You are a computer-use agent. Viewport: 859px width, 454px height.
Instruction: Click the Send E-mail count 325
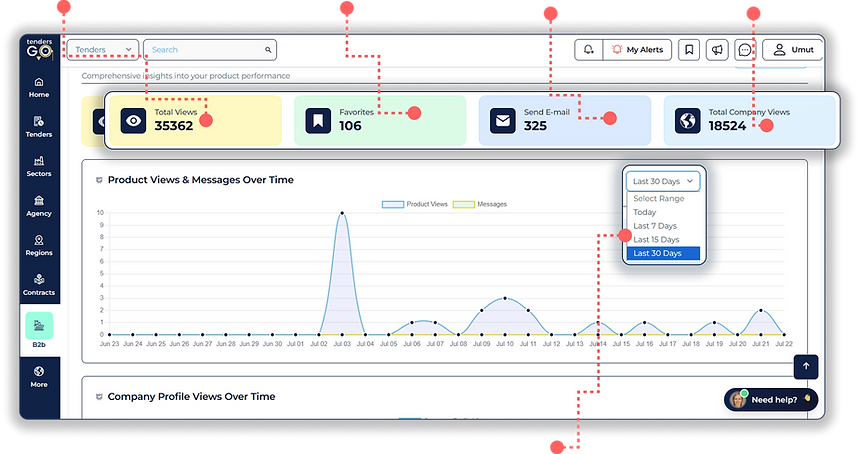coord(535,126)
